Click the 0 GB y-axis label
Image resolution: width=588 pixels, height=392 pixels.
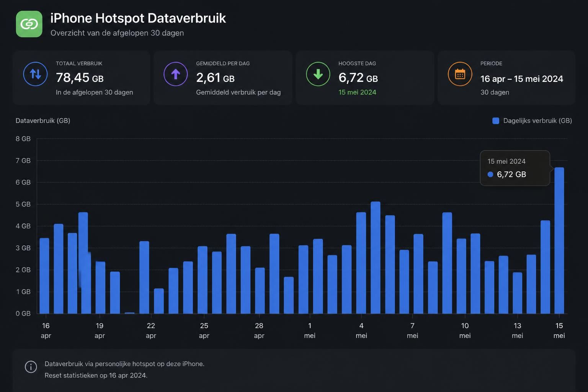click(x=23, y=314)
